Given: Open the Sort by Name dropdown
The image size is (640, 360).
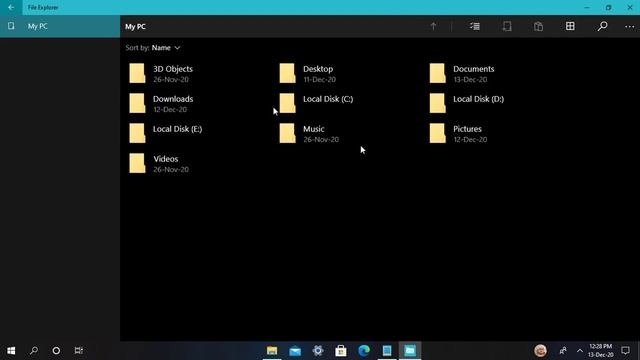Looking at the screenshot, I should coord(166,48).
